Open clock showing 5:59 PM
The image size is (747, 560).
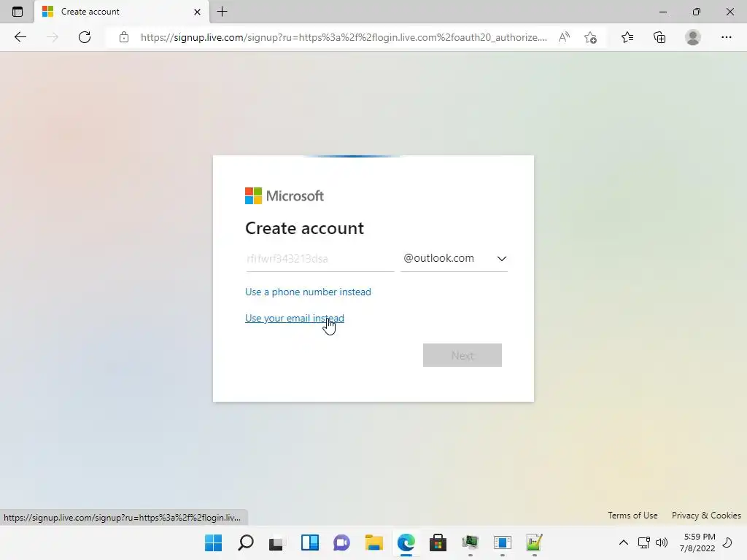tap(697, 542)
